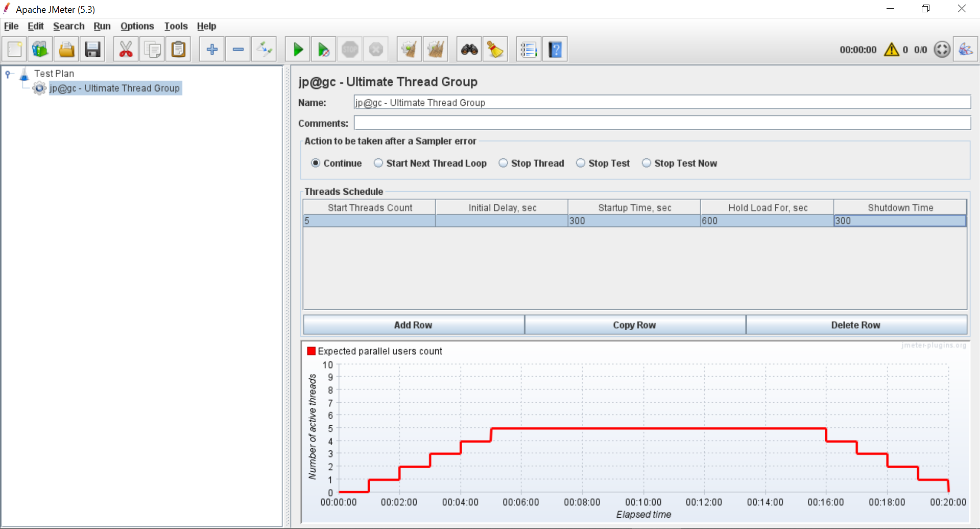Viewport: 980px width, 529px height.
Task: Click the remote engines status icon
Action: pyautogui.click(x=942, y=50)
